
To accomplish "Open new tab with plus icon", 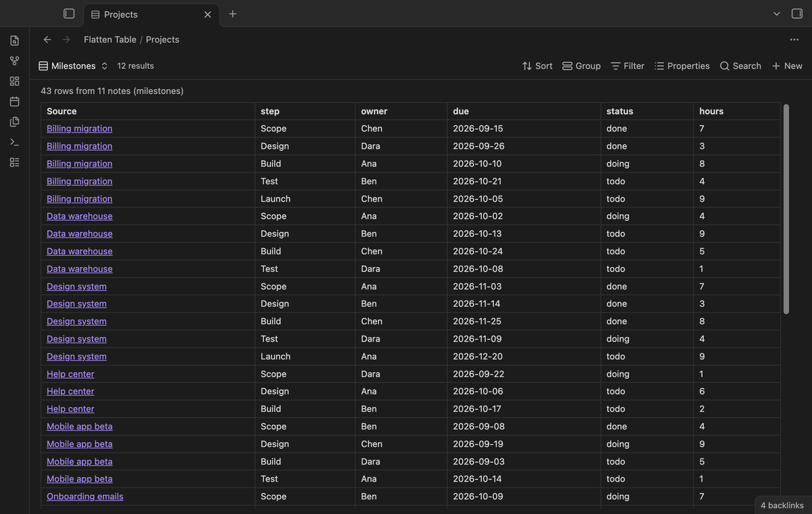I will [233, 14].
